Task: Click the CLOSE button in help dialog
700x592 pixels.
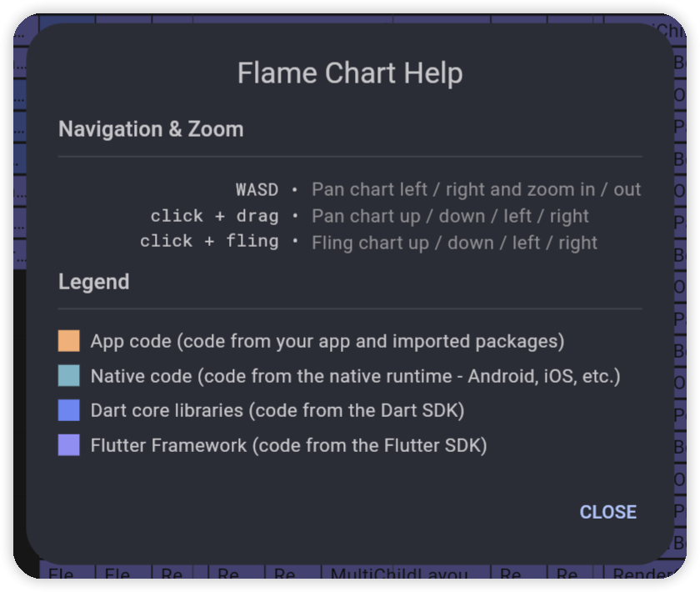Action: point(607,512)
